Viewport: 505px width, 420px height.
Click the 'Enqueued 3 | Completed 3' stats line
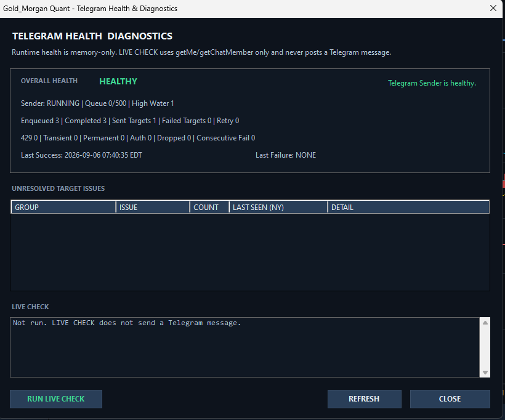coord(130,121)
